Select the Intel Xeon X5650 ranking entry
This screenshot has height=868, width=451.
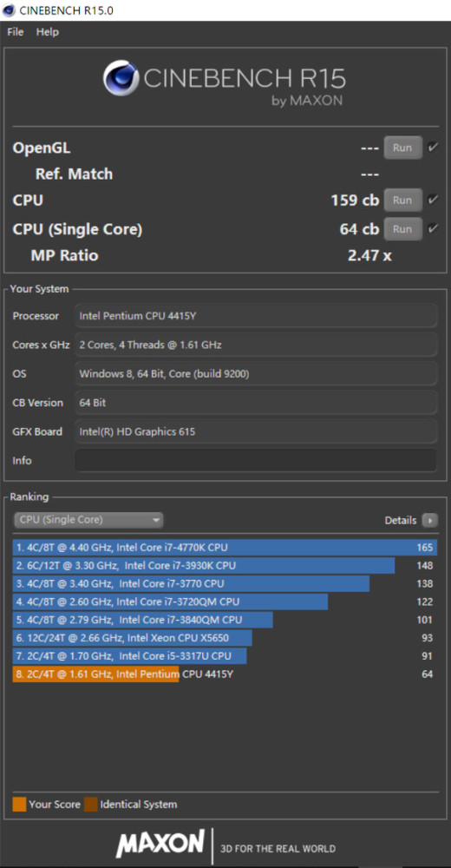pos(225,638)
